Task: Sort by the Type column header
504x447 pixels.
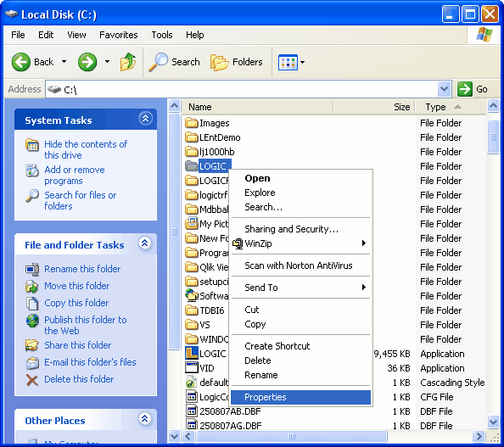Action: (451, 107)
